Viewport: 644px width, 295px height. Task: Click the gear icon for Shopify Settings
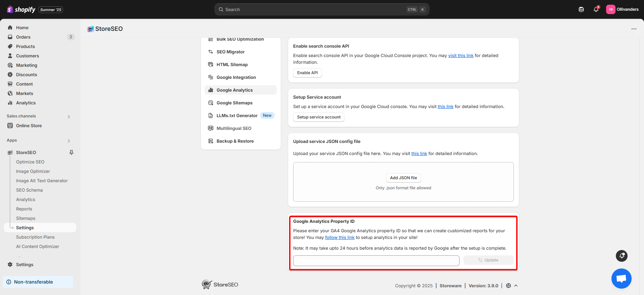10,264
